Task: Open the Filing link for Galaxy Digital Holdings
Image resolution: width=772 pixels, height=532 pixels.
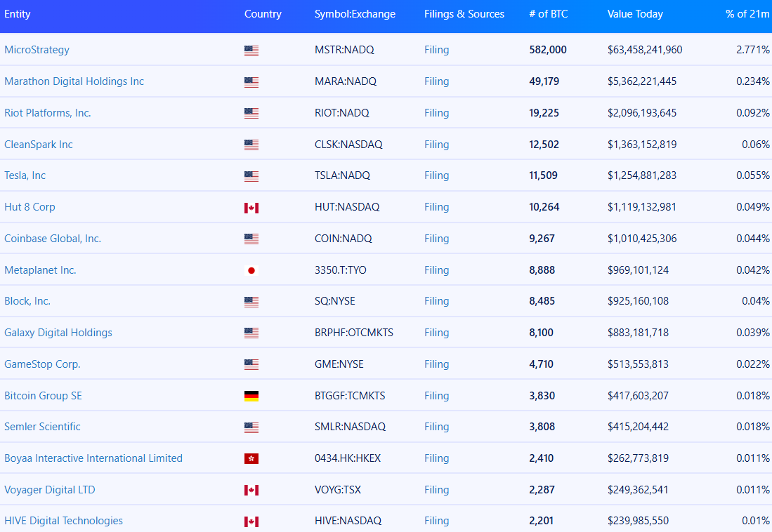Action: tap(437, 332)
